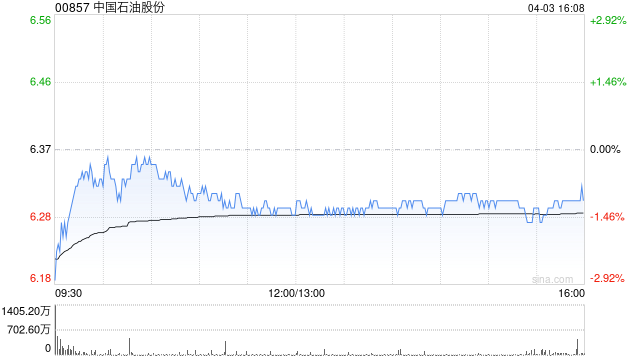Click the closing price spike at chart end
Screen dimensions: 640x360
pyautogui.click(x=582, y=191)
